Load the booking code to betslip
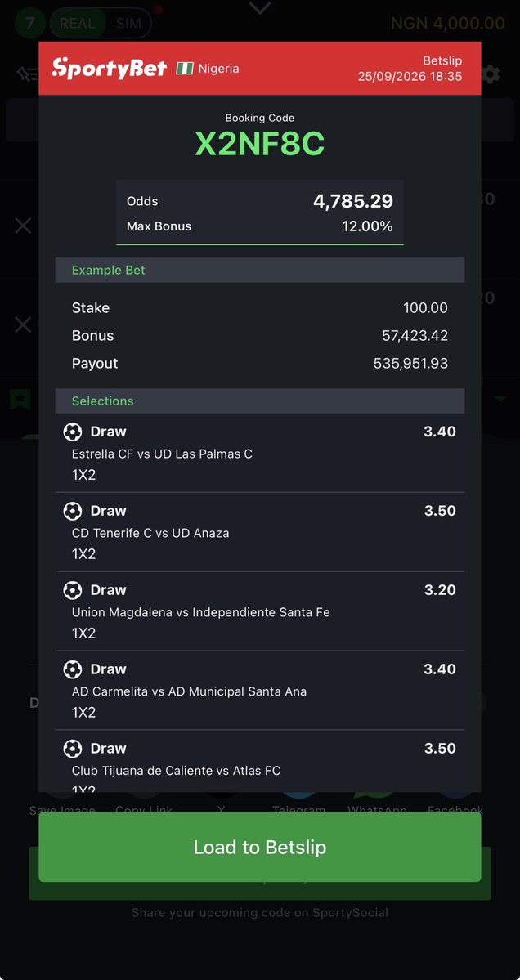This screenshot has width=520, height=980. [x=260, y=847]
